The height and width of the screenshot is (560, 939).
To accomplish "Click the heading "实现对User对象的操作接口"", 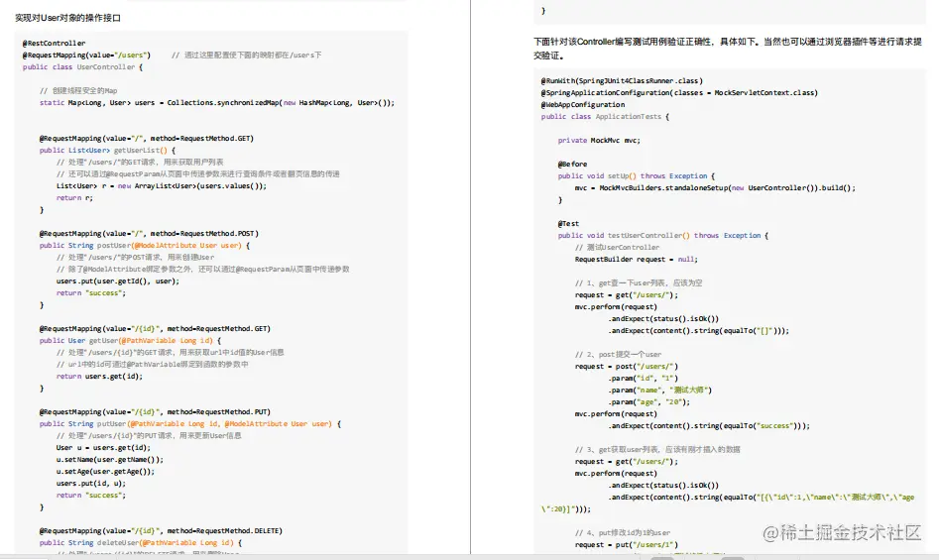I will click(67, 18).
